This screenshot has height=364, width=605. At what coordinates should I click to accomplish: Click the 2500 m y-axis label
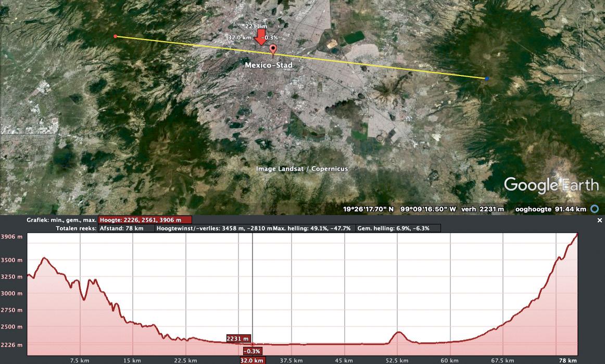coord(11,327)
